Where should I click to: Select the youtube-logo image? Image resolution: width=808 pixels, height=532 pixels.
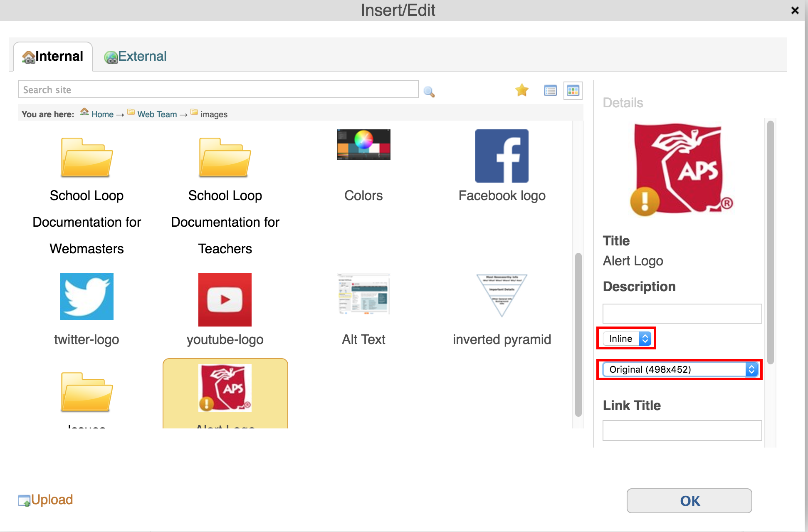225,300
